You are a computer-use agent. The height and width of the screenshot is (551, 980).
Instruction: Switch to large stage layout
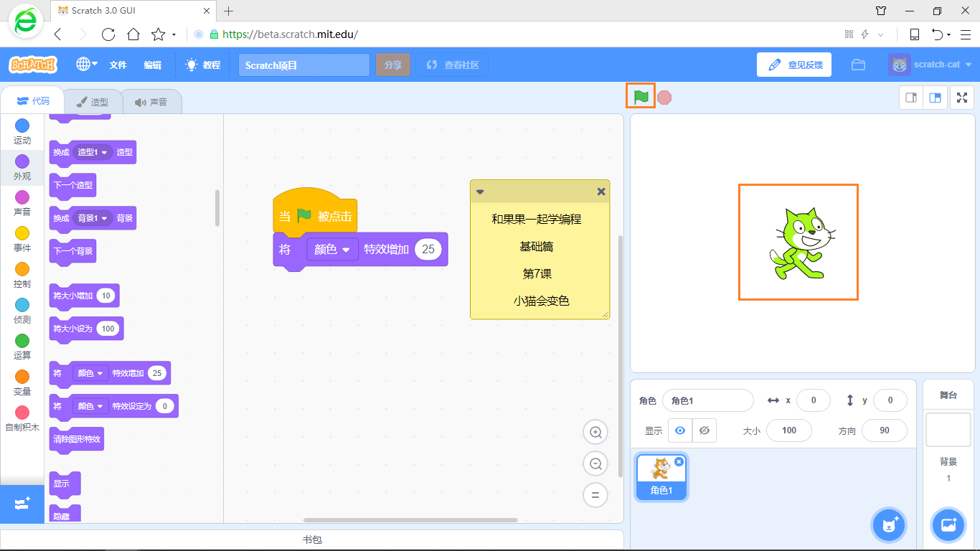pos(936,98)
